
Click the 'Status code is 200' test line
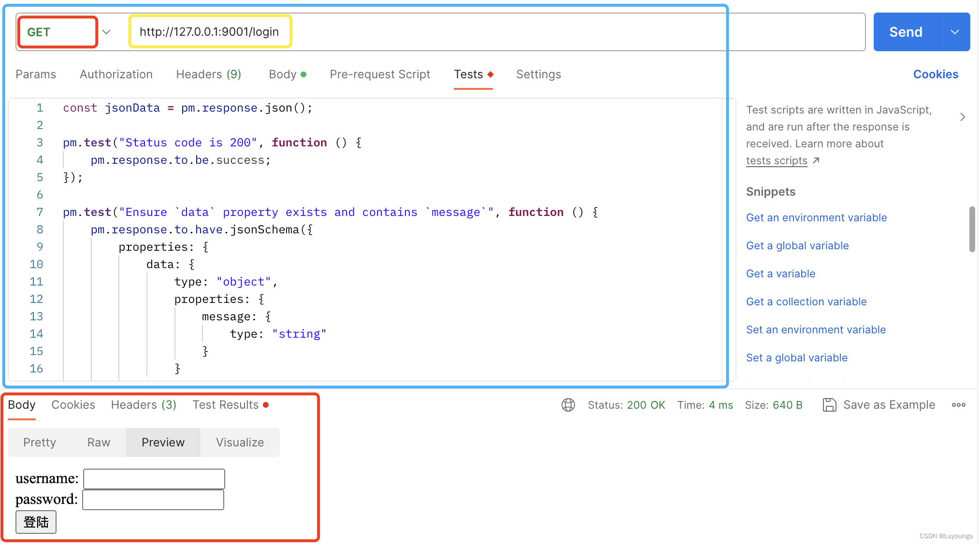(212, 143)
